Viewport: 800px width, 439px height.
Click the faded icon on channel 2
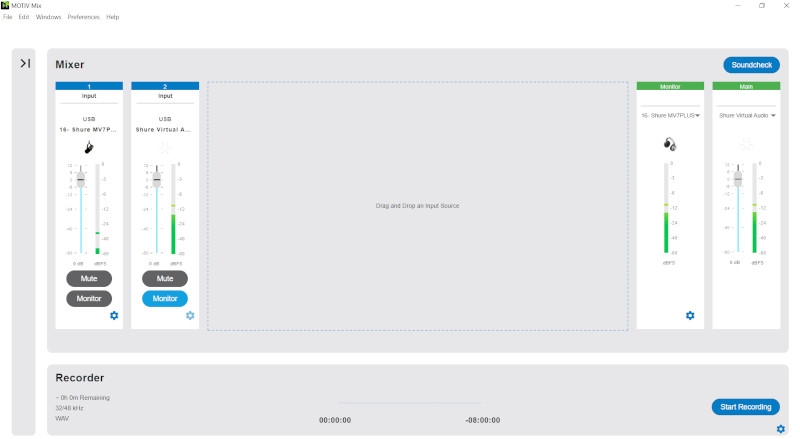click(164, 147)
